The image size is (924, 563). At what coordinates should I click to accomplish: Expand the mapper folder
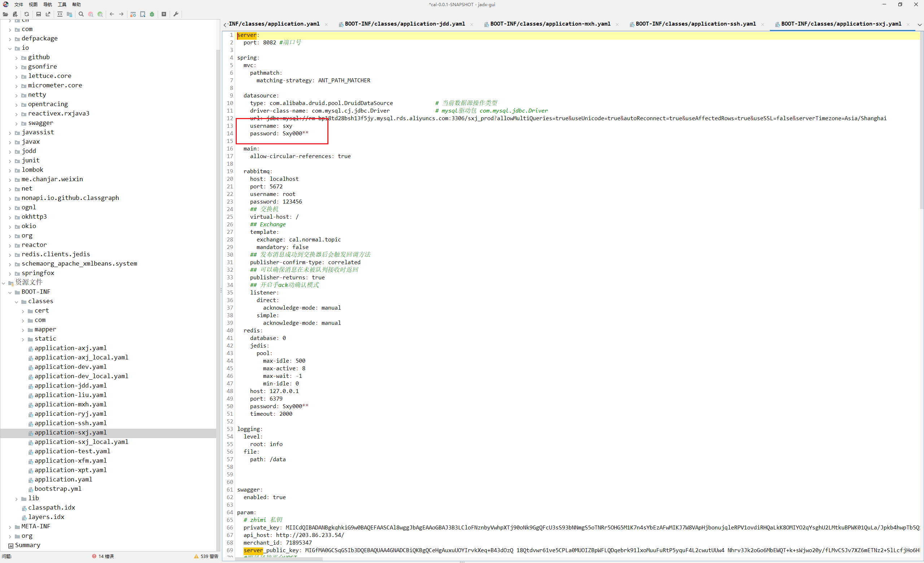pos(23,330)
